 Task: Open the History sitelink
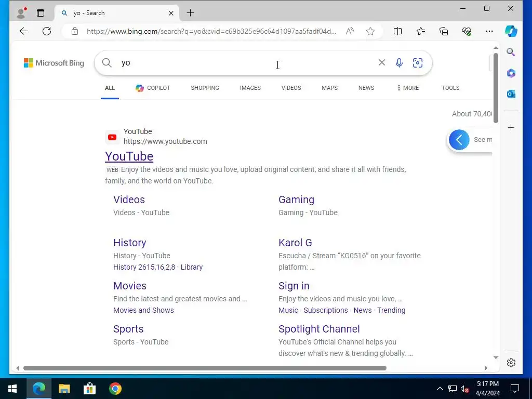[x=129, y=243]
